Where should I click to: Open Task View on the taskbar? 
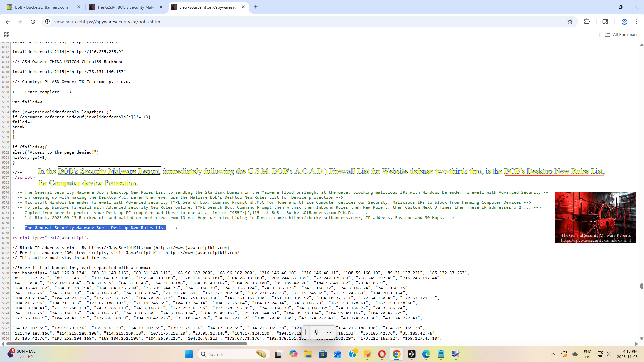point(278,354)
